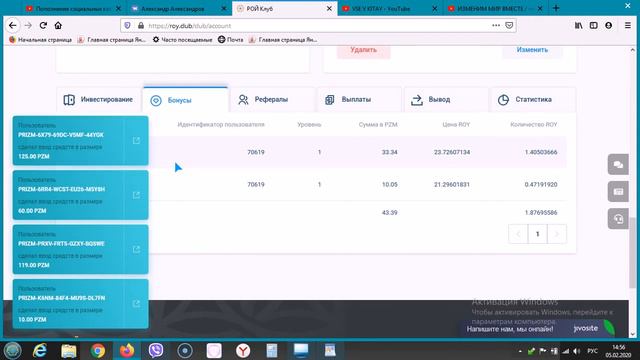
Task: Open the jivosite online chat bar
Action: click(539, 328)
